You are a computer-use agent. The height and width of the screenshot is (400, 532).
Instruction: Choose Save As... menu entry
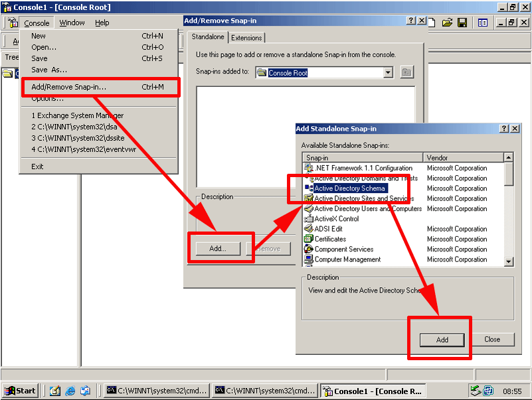98,70
